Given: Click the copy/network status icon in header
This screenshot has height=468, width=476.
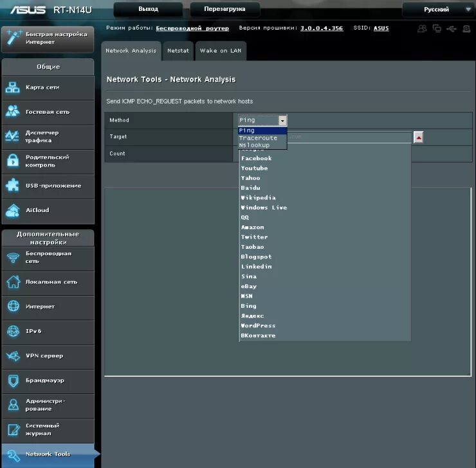Looking at the screenshot, I should point(437,28).
